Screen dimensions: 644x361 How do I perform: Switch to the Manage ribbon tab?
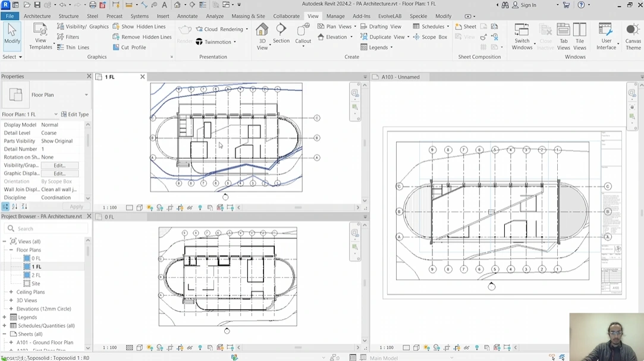335,16
